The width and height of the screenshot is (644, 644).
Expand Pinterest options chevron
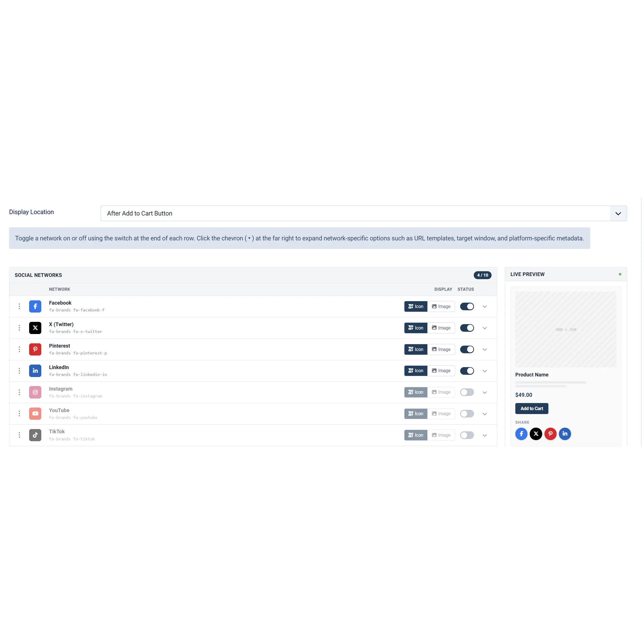click(485, 349)
